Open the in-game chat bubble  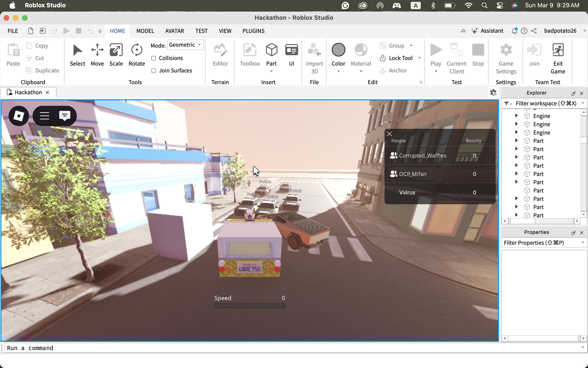(65, 116)
